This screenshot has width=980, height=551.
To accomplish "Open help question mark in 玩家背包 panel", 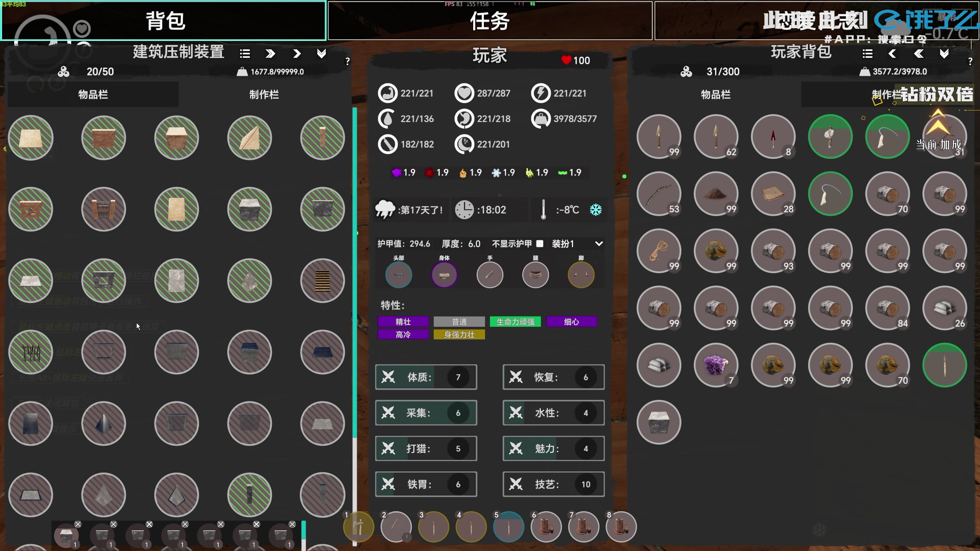I will 970,61.
